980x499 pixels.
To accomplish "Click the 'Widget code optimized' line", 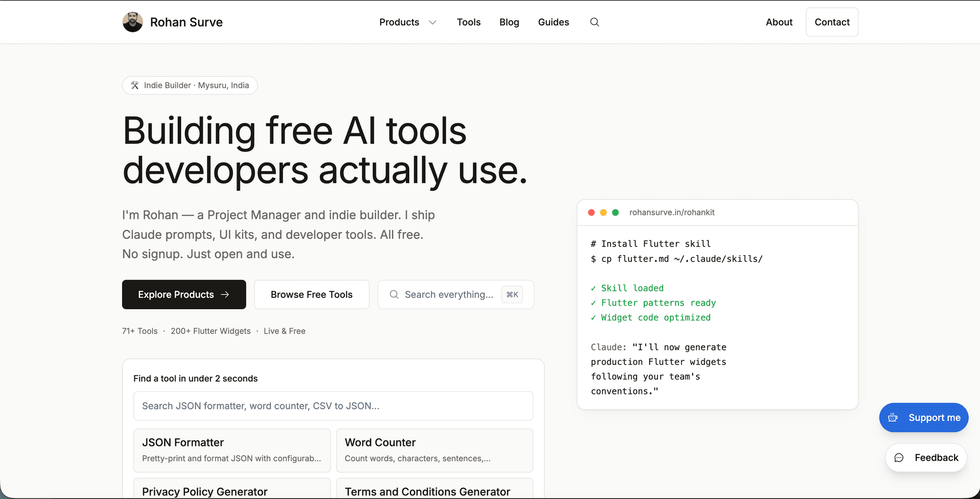I will [651, 317].
